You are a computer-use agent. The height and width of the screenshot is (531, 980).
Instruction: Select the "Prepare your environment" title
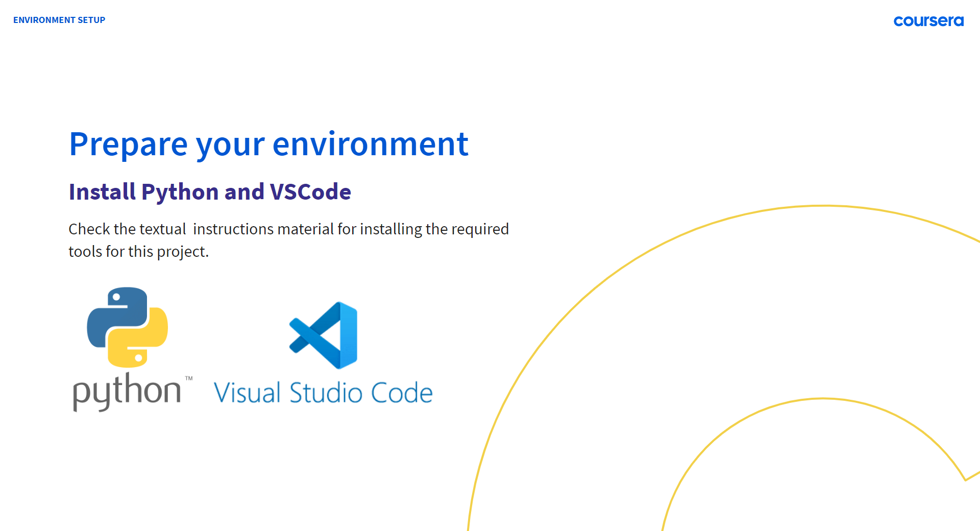268,144
